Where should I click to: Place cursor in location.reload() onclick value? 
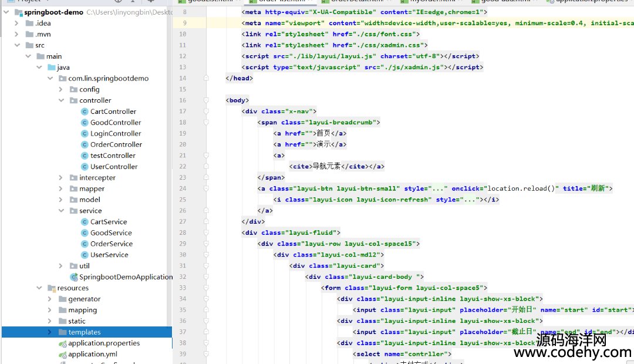point(521,188)
